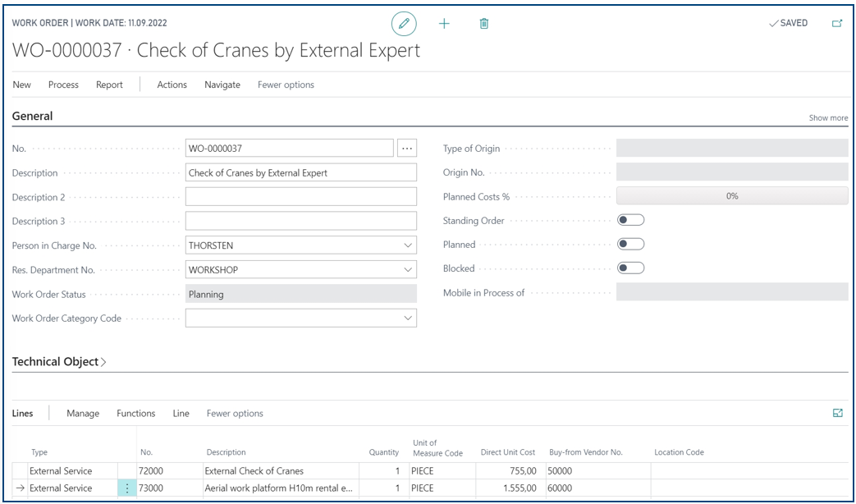Open work order in new window

(x=837, y=24)
